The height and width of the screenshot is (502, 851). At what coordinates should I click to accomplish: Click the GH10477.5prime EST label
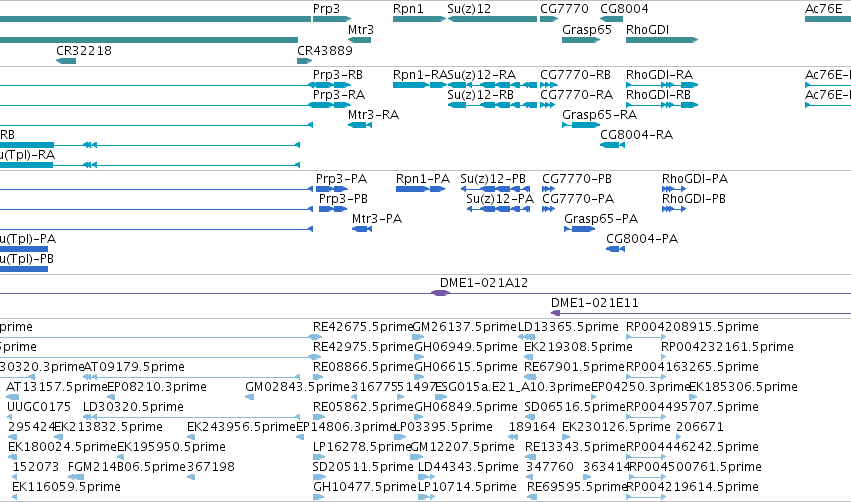[x=364, y=488]
